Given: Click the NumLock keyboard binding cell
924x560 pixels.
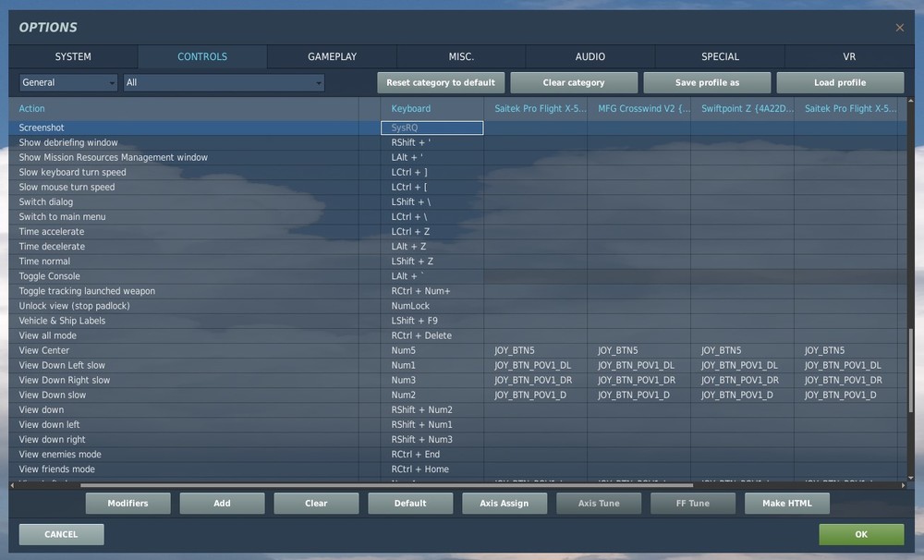Looking at the screenshot, I should pyautogui.click(x=432, y=306).
